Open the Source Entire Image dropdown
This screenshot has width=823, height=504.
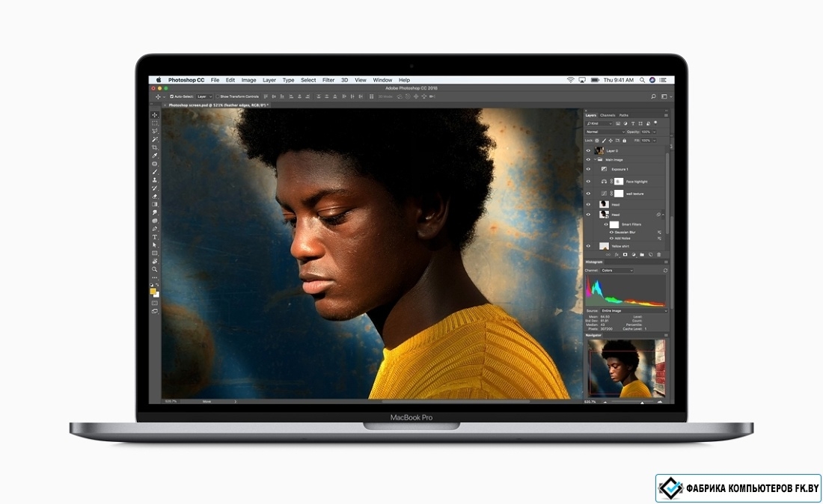[x=634, y=310]
